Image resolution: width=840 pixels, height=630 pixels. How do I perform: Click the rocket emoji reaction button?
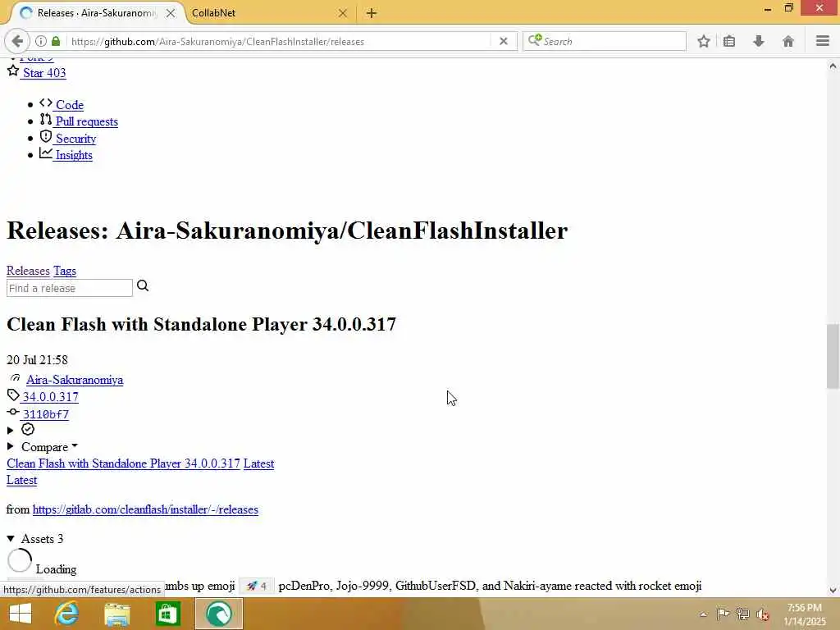[257, 586]
